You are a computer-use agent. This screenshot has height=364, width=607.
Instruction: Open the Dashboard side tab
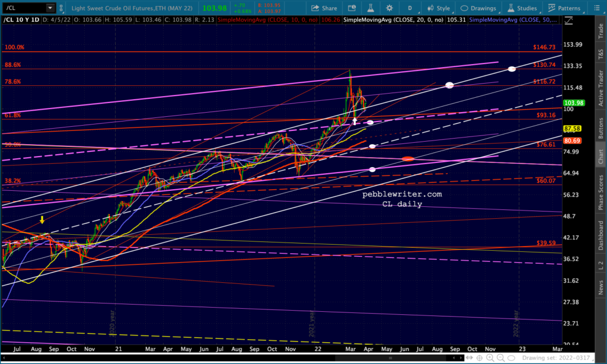pos(601,235)
